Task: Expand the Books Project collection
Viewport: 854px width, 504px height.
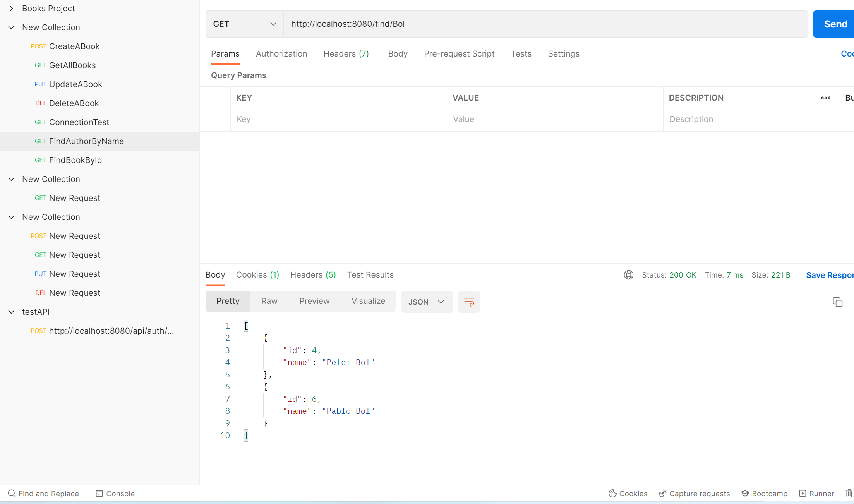Action: point(11,8)
